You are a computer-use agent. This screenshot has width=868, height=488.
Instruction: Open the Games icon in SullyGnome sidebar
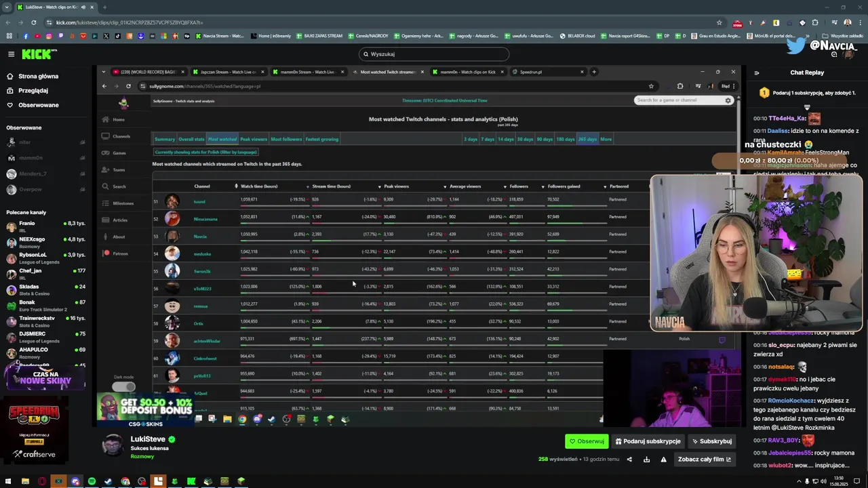pyautogui.click(x=105, y=152)
